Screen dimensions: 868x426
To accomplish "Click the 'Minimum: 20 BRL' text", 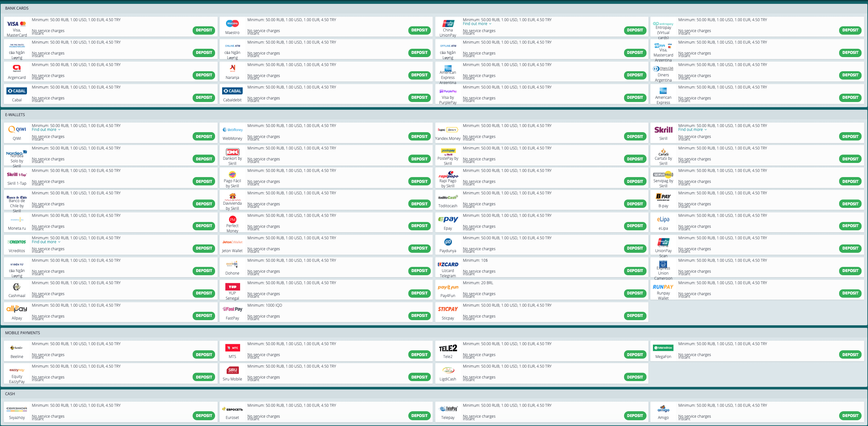I will click(478, 283).
